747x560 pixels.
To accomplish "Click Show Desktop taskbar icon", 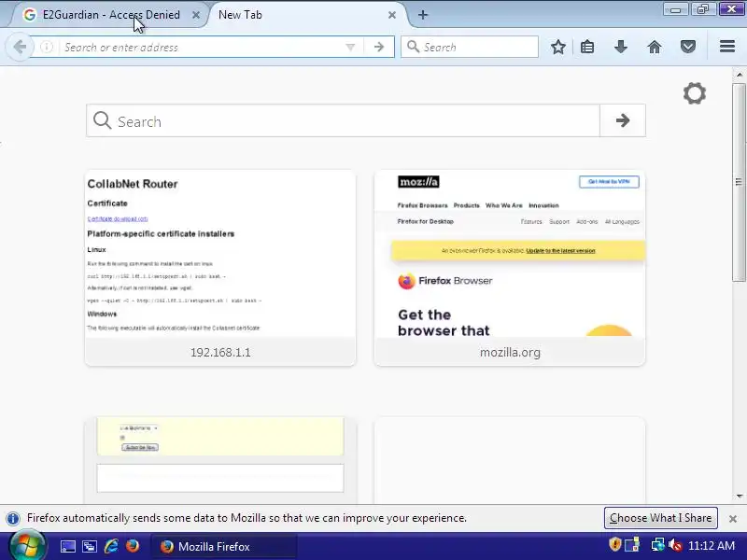I will coord(67,546).
